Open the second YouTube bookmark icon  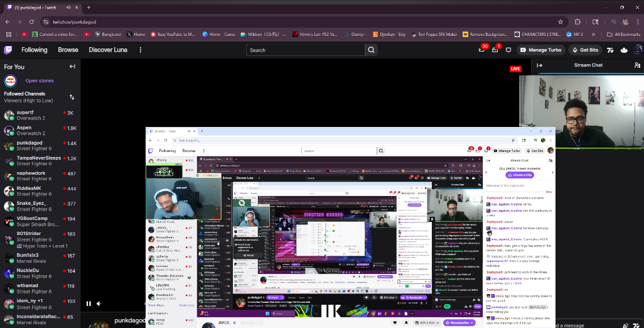[87, 35]
